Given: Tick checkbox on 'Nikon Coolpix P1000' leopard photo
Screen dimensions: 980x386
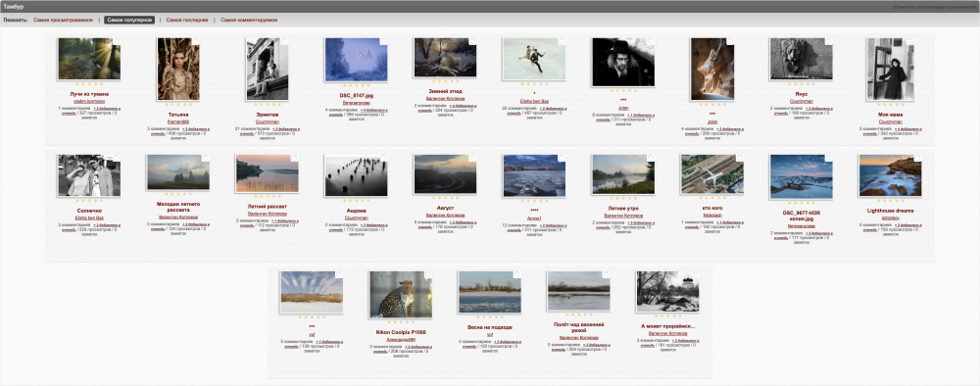Looking at the screenshot, I should coord(428,274).
